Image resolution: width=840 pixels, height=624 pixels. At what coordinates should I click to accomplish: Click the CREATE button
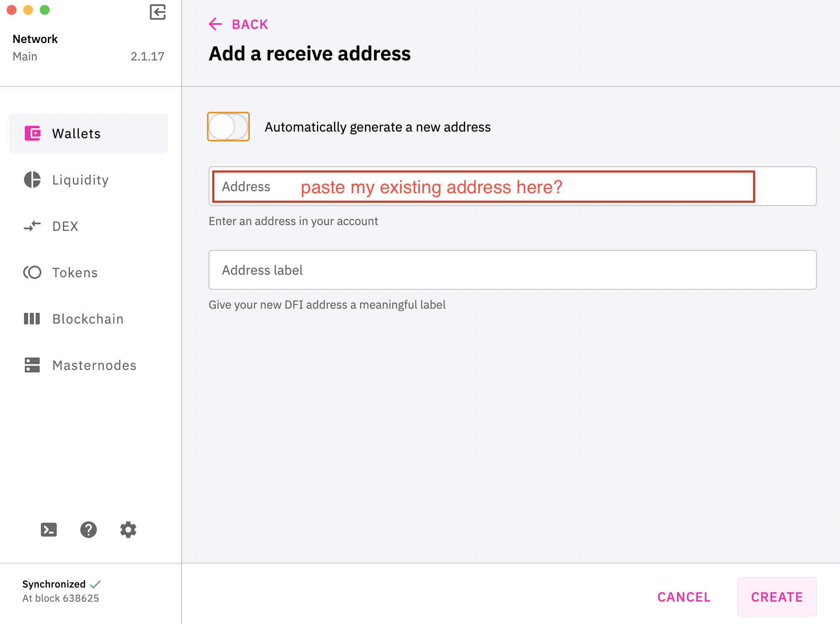tap(777, 597)
